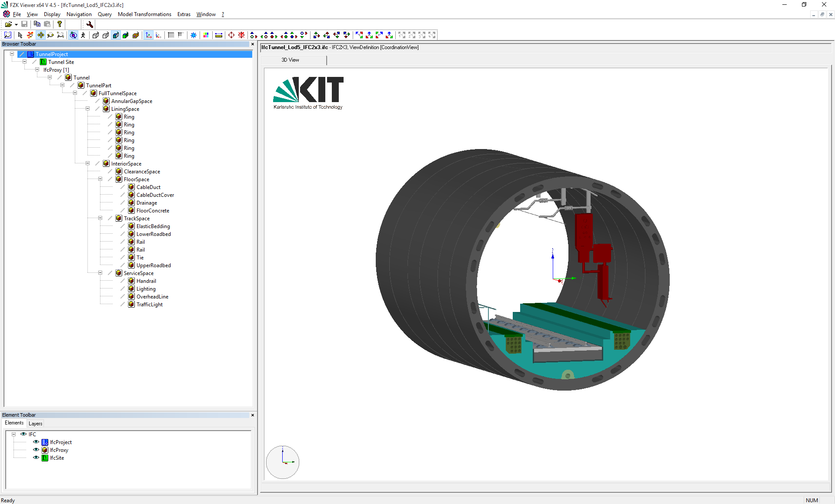Collapse the TunnelProject tree node
This screenshot has width=835, height=504.
tap(12, 54)
